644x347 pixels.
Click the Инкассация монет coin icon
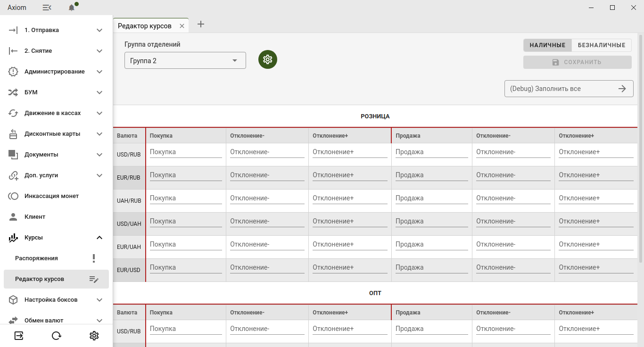13,196
